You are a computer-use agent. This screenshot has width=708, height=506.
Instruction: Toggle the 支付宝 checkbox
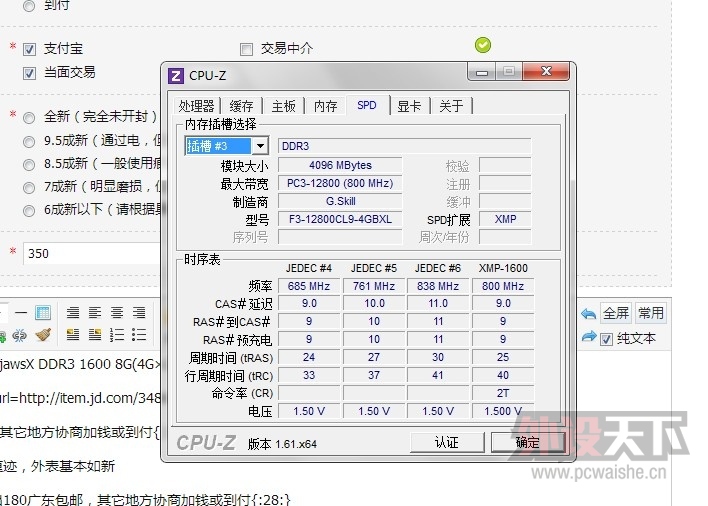coord(29,49)
